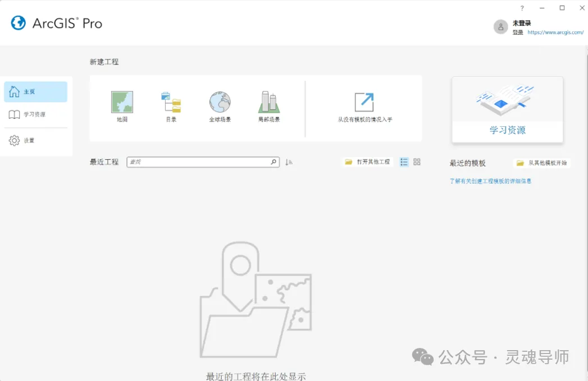The width and height of the screenshot is (588, 381).
Task: Open another project (打开其他工程)
Action: click(x=367, y=162)
